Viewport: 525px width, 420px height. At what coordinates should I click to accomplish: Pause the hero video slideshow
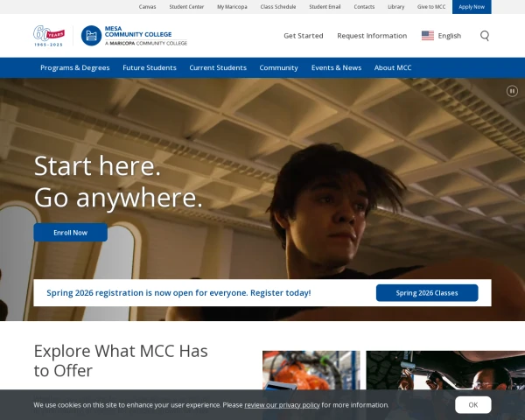[512, 91]
